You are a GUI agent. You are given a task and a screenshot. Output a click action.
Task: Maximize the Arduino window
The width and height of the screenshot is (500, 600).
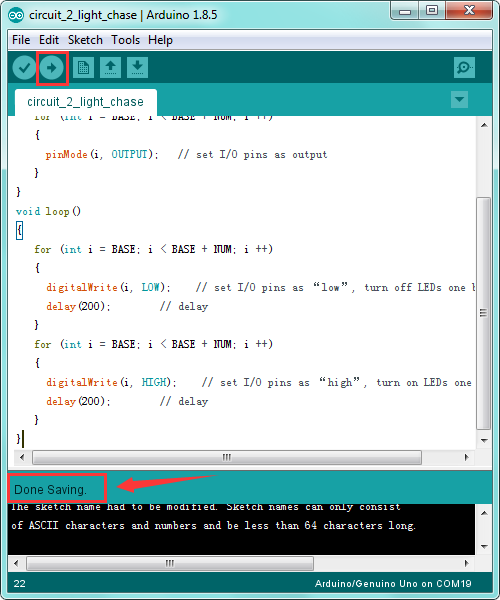coord(432,11)
